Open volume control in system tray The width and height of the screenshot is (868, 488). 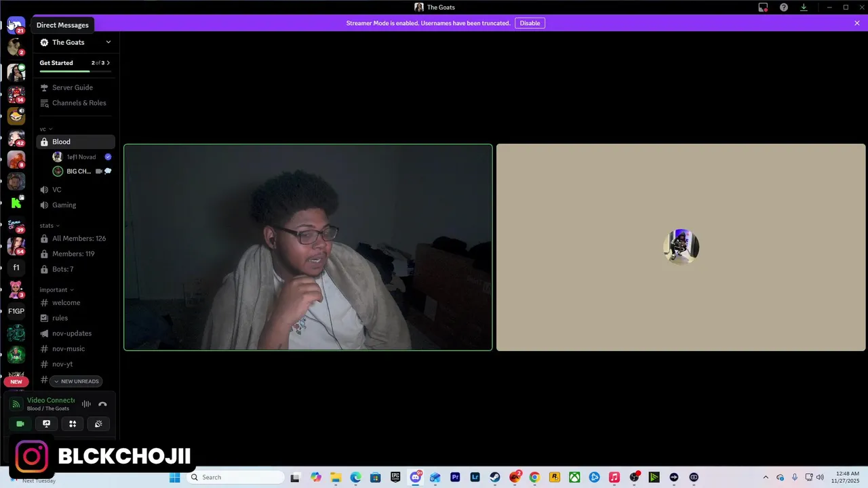click(820, 477)
